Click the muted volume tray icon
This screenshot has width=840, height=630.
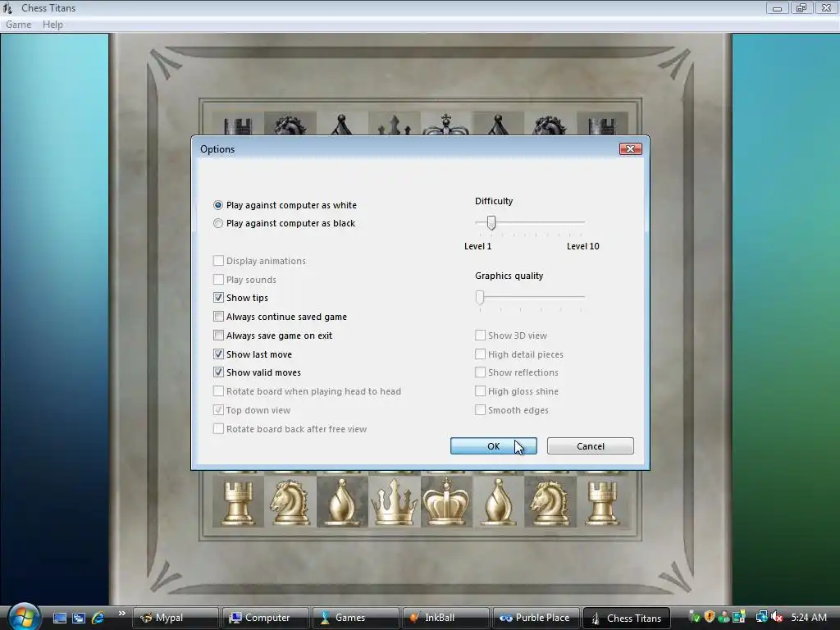tap(776, 617)
